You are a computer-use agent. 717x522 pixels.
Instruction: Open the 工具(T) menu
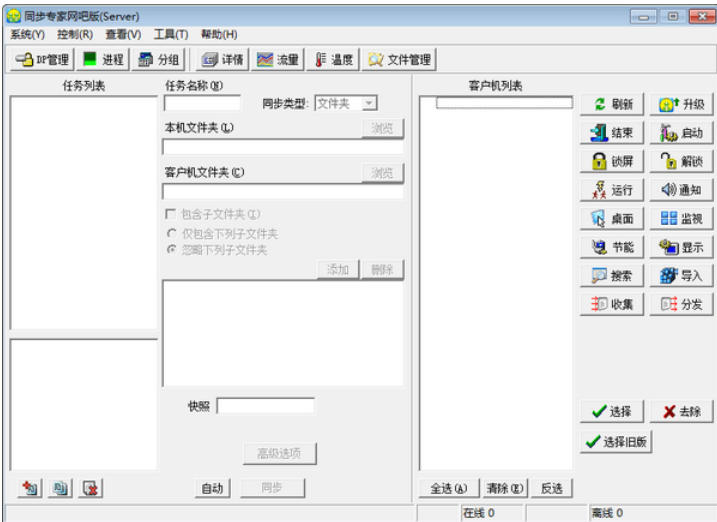170,34
